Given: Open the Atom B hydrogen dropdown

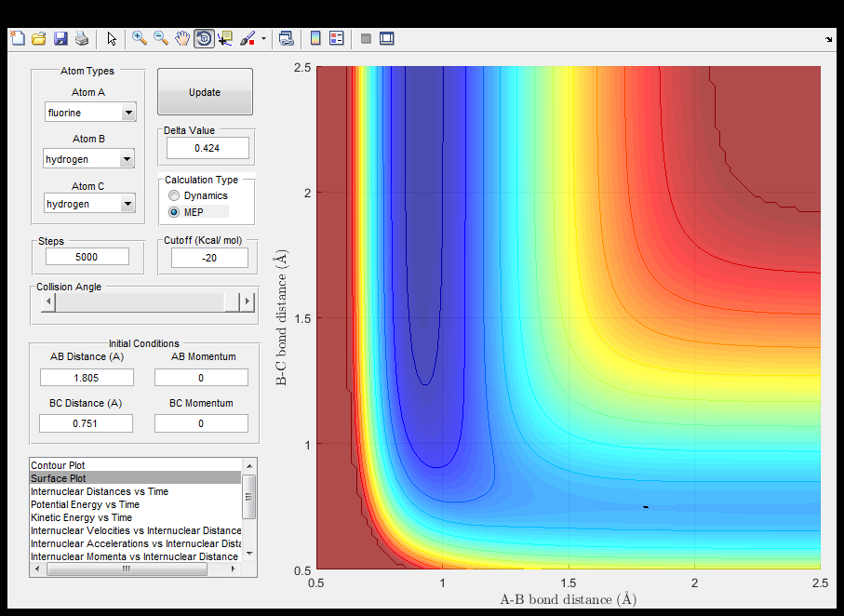Looking at the screenshot, I should tap(90, 159).
